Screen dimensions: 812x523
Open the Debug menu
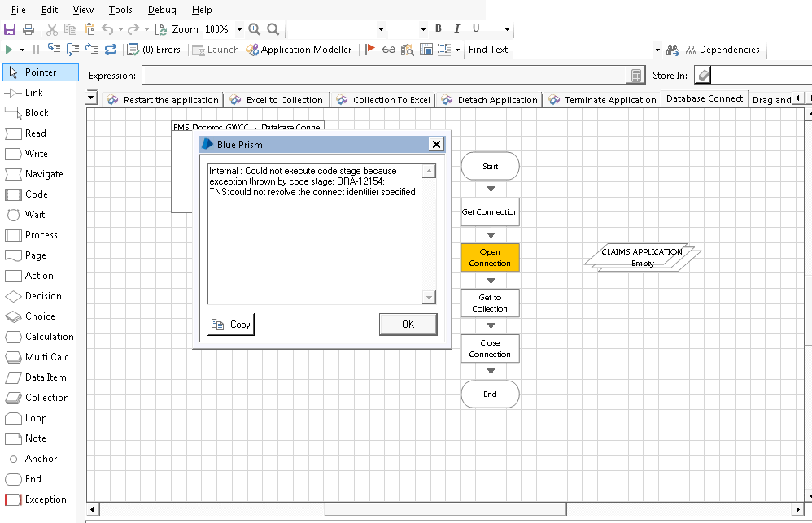[161, 10]
